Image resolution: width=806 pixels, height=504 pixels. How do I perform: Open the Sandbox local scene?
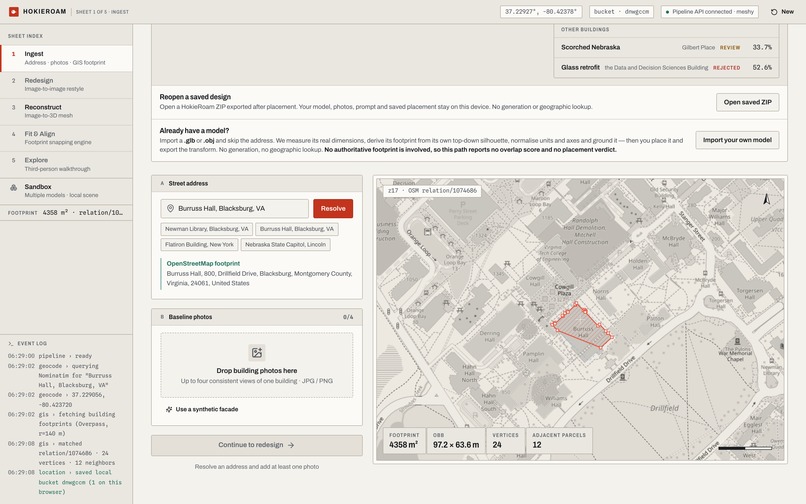pyautogui.click(x=66, y=191)
